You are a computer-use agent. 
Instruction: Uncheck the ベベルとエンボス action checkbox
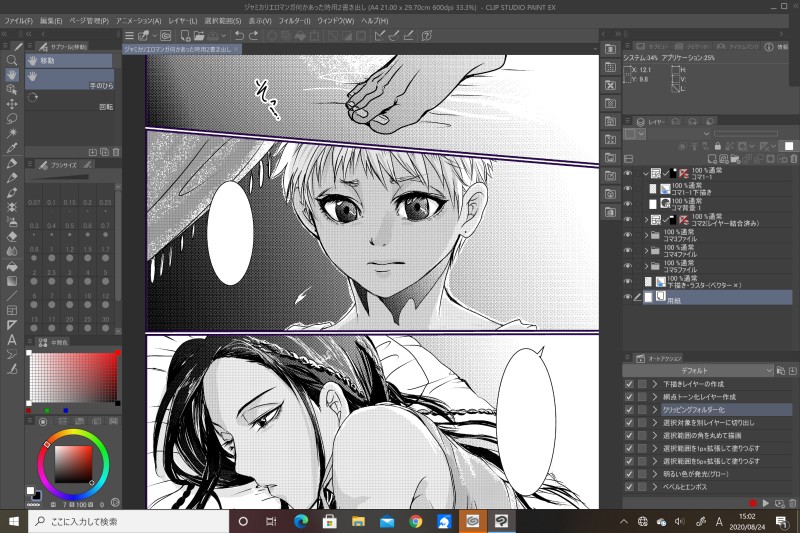pos(629,487)
